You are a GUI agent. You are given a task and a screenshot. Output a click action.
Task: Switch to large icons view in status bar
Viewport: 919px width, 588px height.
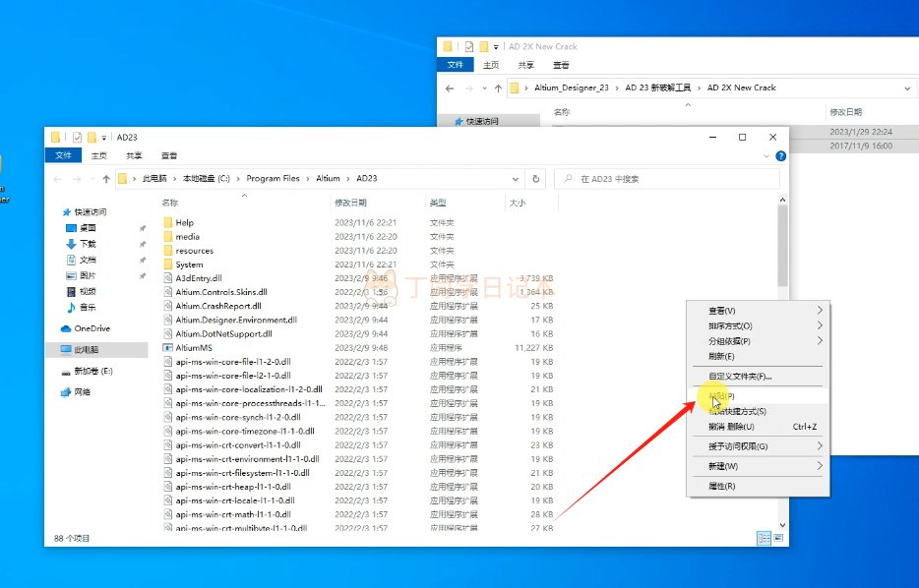coord(777,538)
